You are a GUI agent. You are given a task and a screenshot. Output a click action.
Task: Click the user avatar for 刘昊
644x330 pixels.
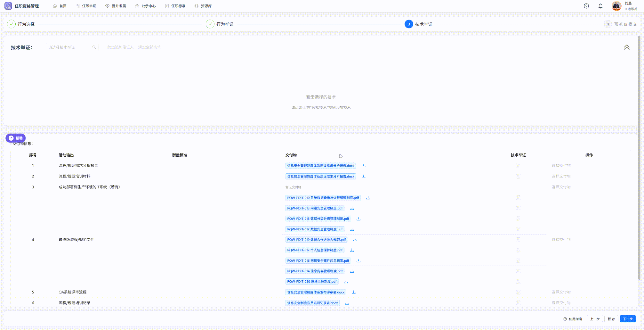(x=616, y=6)
